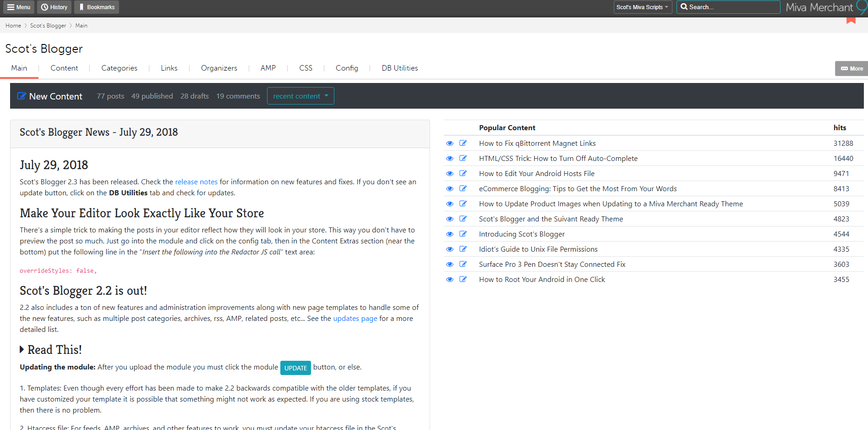Click edit icon for qBittorrent Magnet Links post
Image resolution: width=868 pixels, height=430 pixels.
tap(463, 143)
